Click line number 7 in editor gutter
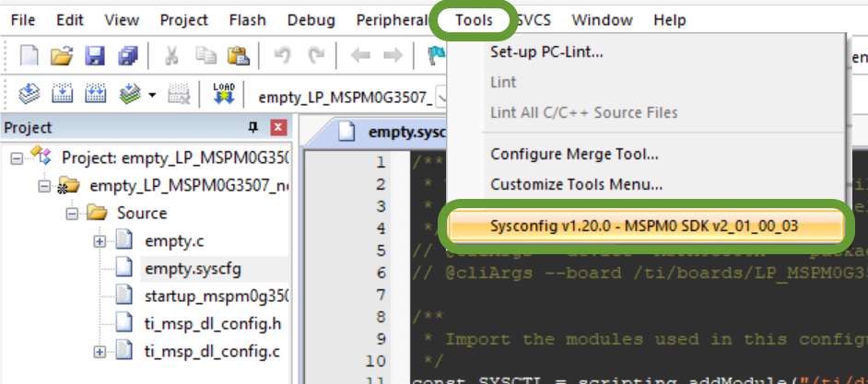Image resolution: width=868 pixels, height=384 pixels. pos(380,295)
